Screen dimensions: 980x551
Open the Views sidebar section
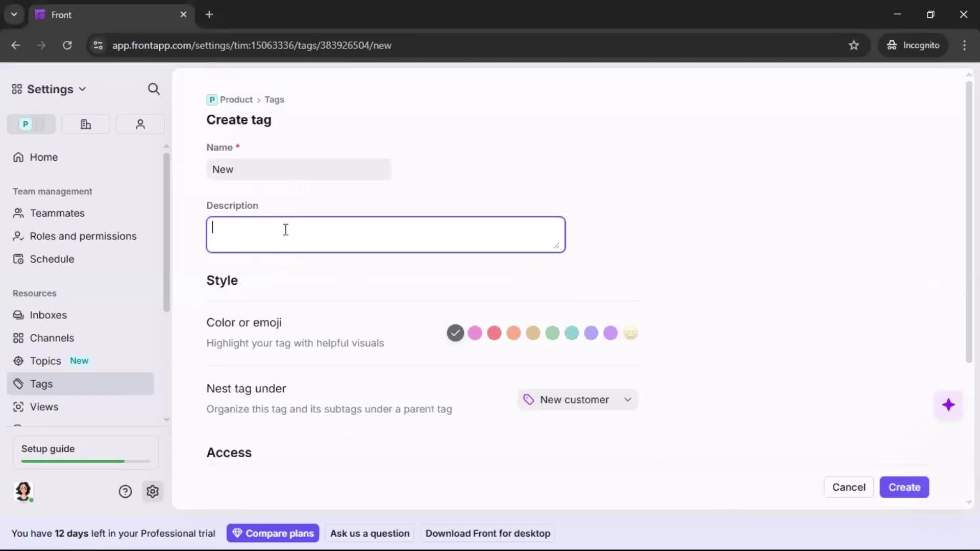click(x=44, y=407)
